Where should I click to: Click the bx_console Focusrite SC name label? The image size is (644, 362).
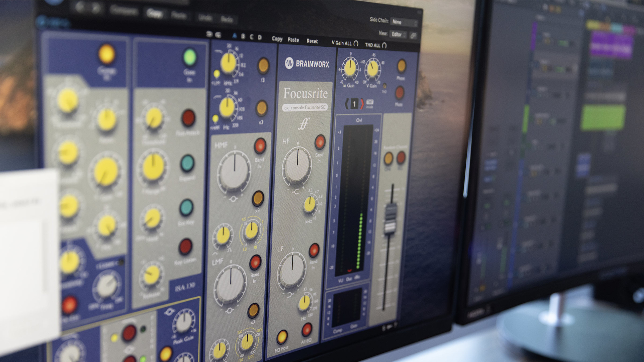point(305,107)
